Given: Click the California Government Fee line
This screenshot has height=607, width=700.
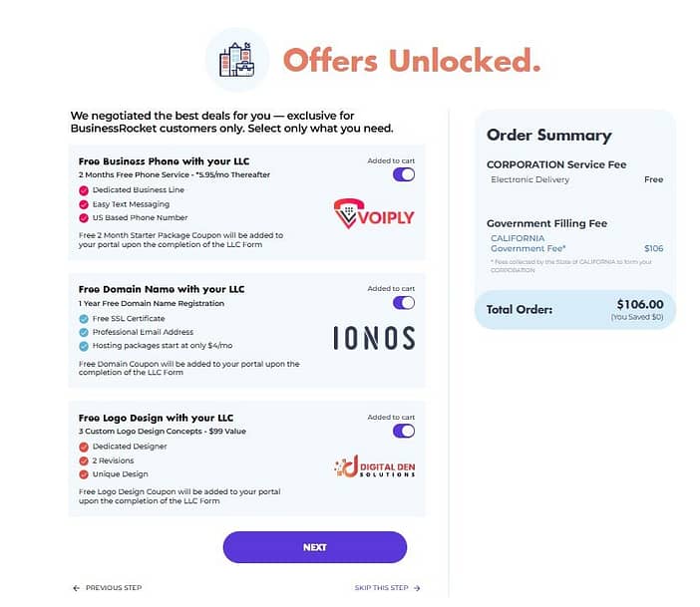Looking at the screenshot, I should click(x=576, y=243).
